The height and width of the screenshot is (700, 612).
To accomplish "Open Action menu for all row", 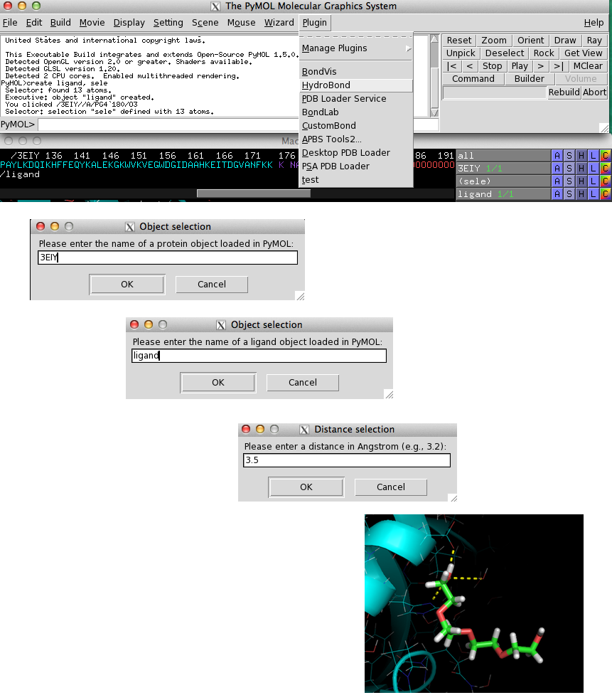I will [557, 155].
